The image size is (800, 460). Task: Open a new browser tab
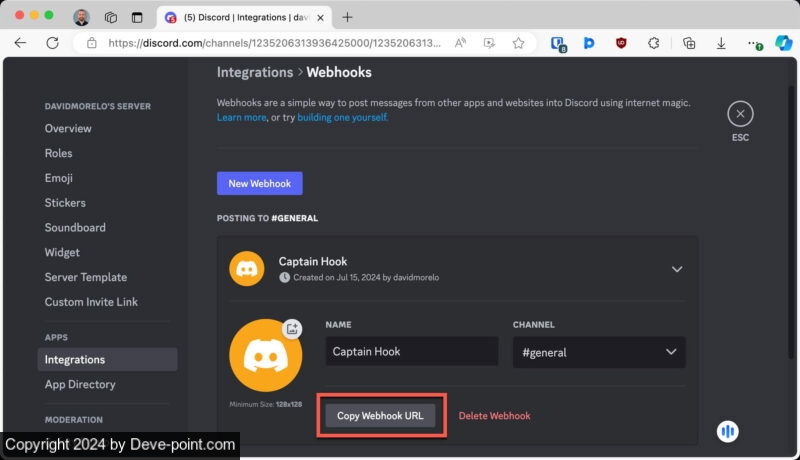click(347, 17)
